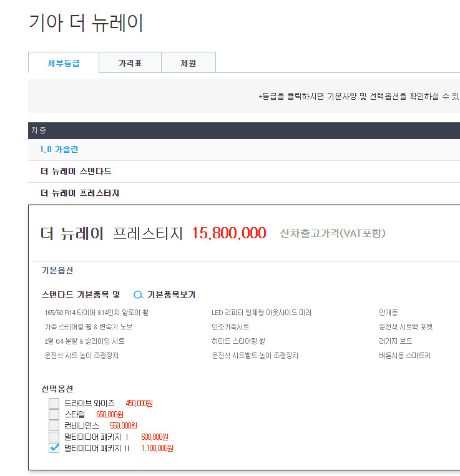Image resolution: width=460 pixels, height=476 pixels.
Task: Click the 히티드 스티어링 휠 item
Action: pos(238,341)
